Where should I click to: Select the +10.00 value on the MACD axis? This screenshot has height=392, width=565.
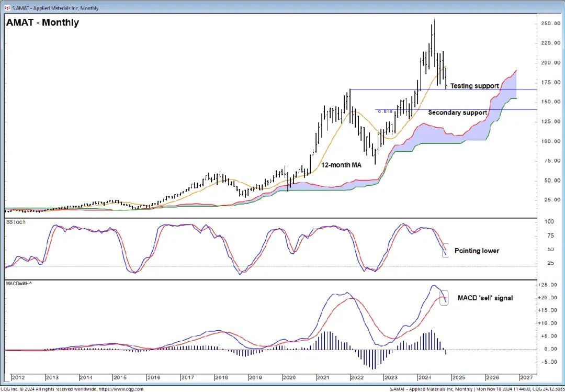548,323
